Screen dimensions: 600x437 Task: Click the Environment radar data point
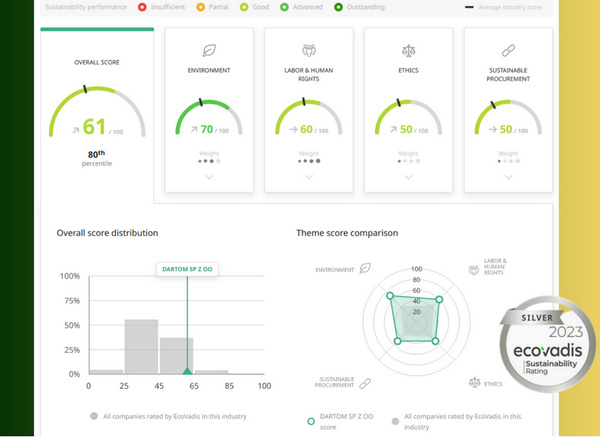pyautogui.click(x=390, y=295)
